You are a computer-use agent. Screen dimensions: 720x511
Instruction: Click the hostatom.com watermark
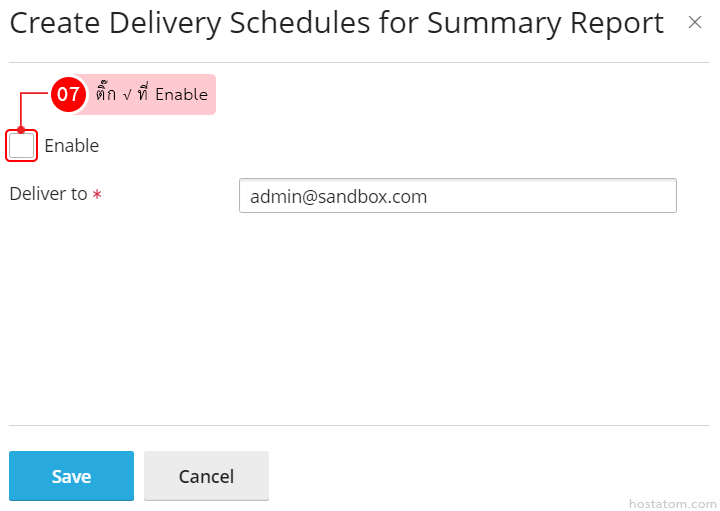point(672,503)
